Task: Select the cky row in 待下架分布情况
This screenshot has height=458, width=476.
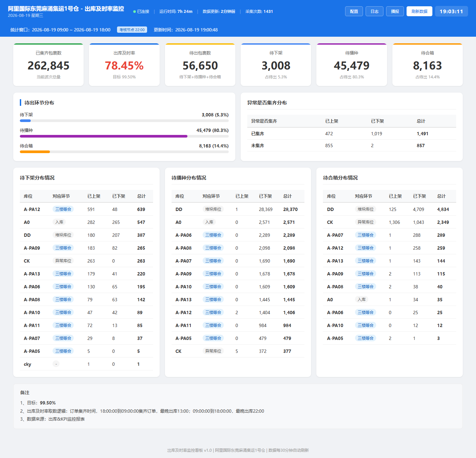Action: pyautogui.click(x=86, y=364)
